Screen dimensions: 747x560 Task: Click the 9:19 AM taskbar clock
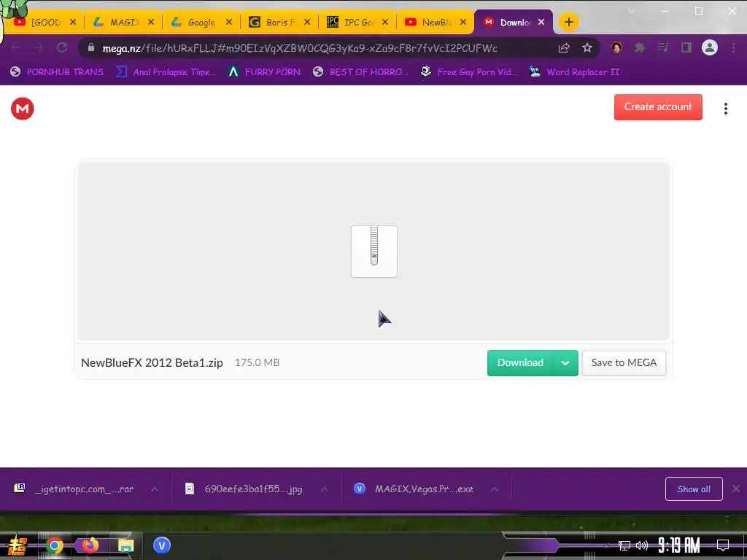679,545
